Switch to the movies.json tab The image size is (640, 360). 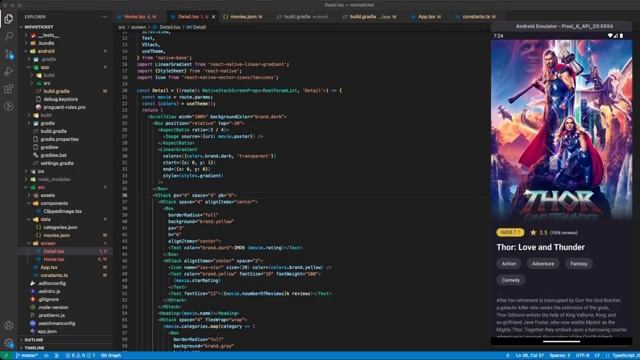242,17
